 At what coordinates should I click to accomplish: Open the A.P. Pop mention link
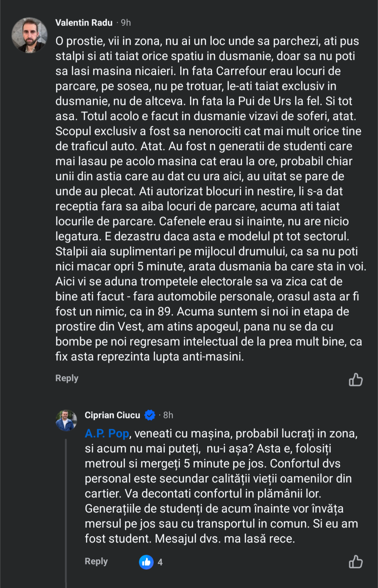point(107,433)
